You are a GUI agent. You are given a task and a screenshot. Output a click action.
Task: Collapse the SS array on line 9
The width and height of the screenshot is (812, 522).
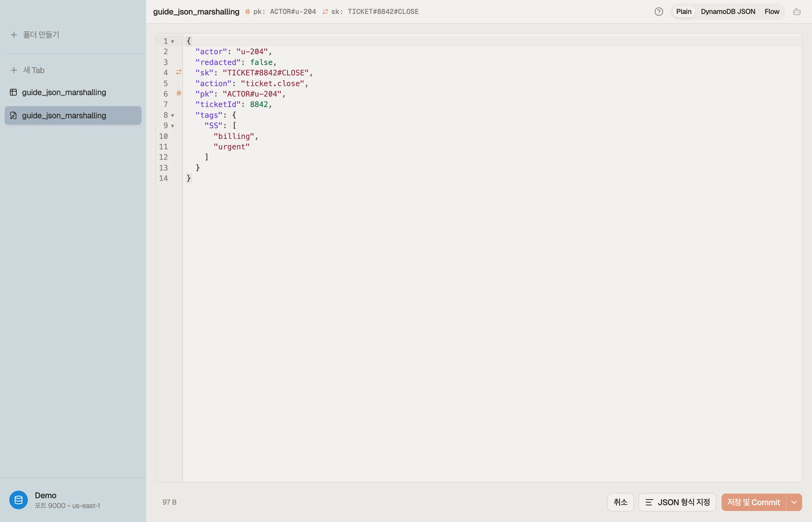click(173, 126)
